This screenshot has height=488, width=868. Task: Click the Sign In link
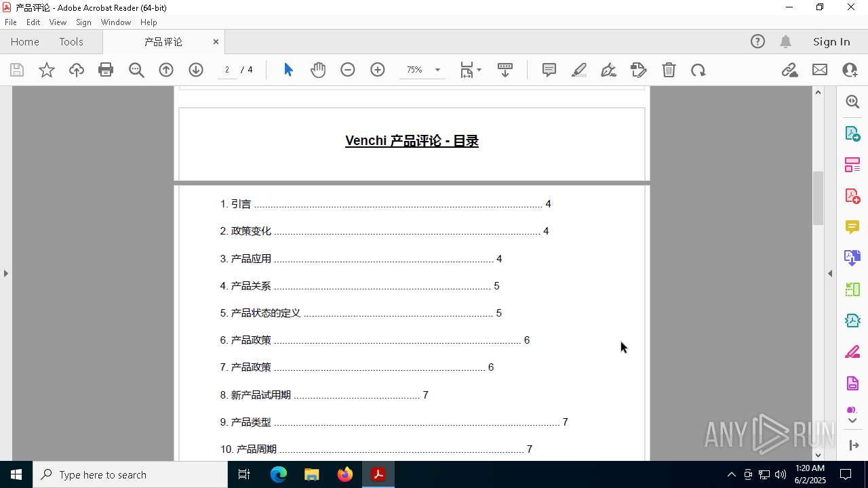(x=831, y=41)
